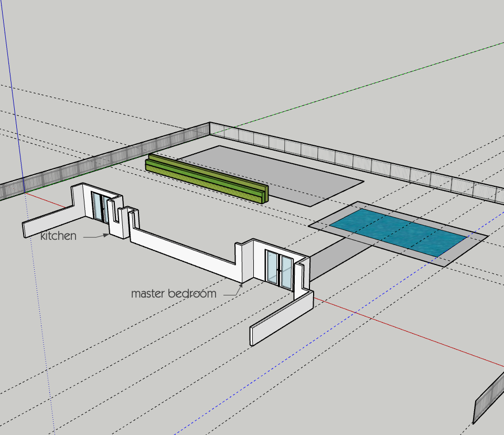Screen dimensions: 504x435
Task: Click the blue pool water surface
Action: (399, 232)
